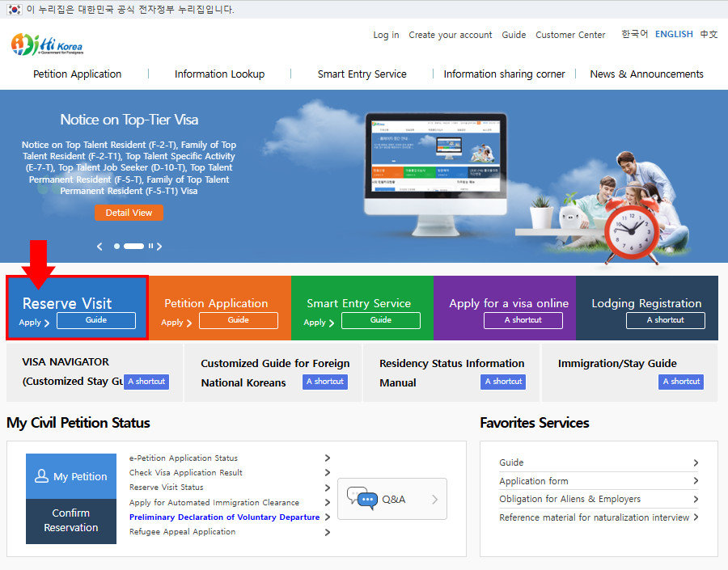Expand News & Announcements menu

(646, 74)
